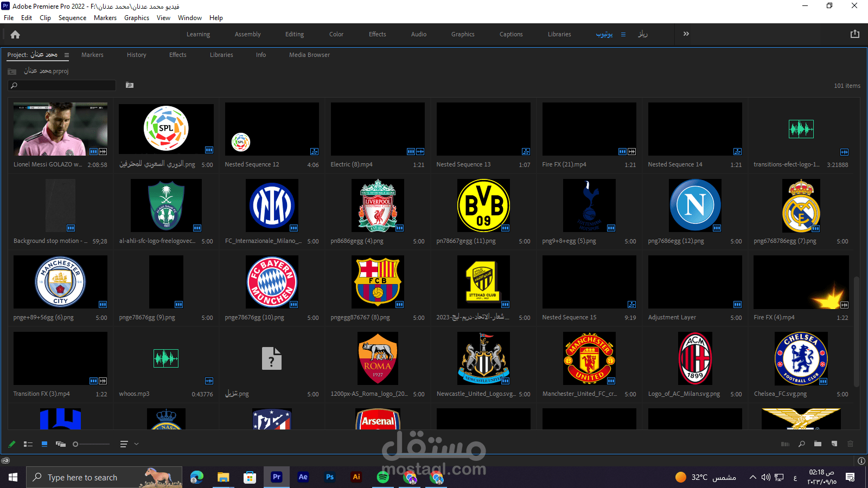Viewport: 868px width, 488px height.
Task: Open the Find magnifier icon in footer
Action: pyautogui.click(x=801, y=444)
